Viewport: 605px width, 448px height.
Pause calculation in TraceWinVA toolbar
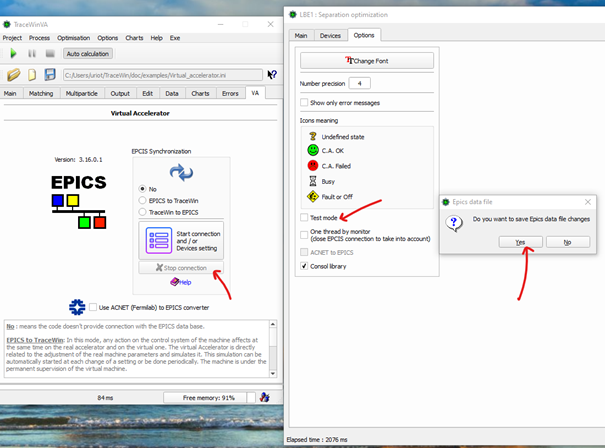coord(32,54)
